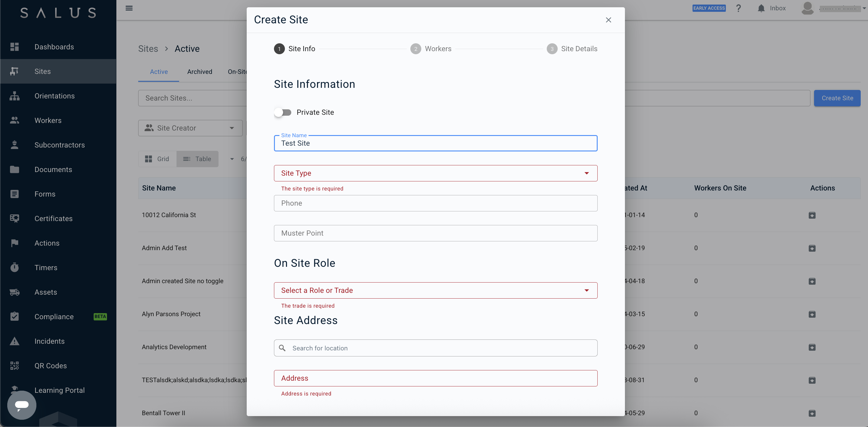Open Certificates in the sidebar
The width and height of the screenshot is (868, 427).
[54, 219]
